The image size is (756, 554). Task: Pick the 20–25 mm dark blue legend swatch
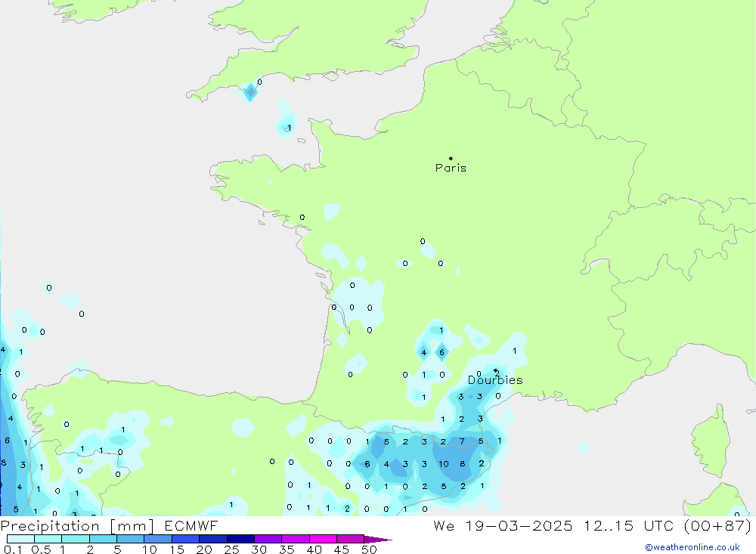[x=212, y=539]
